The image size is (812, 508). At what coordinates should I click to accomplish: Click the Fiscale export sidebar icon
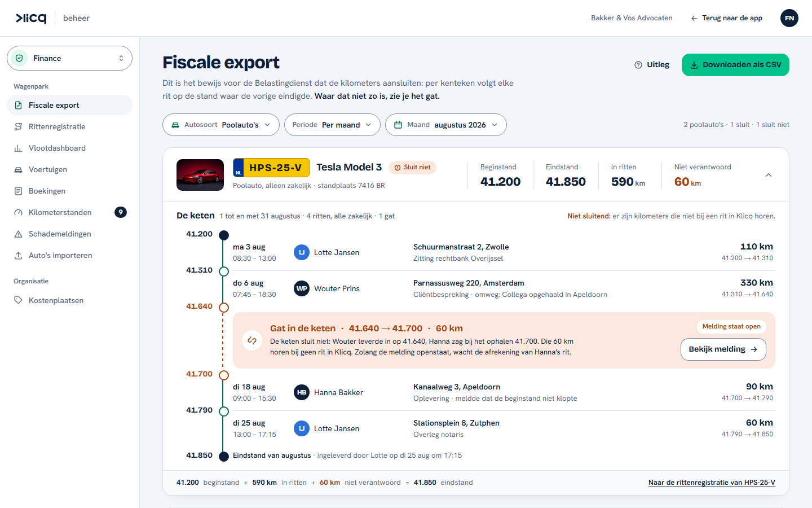coord(18,105)
